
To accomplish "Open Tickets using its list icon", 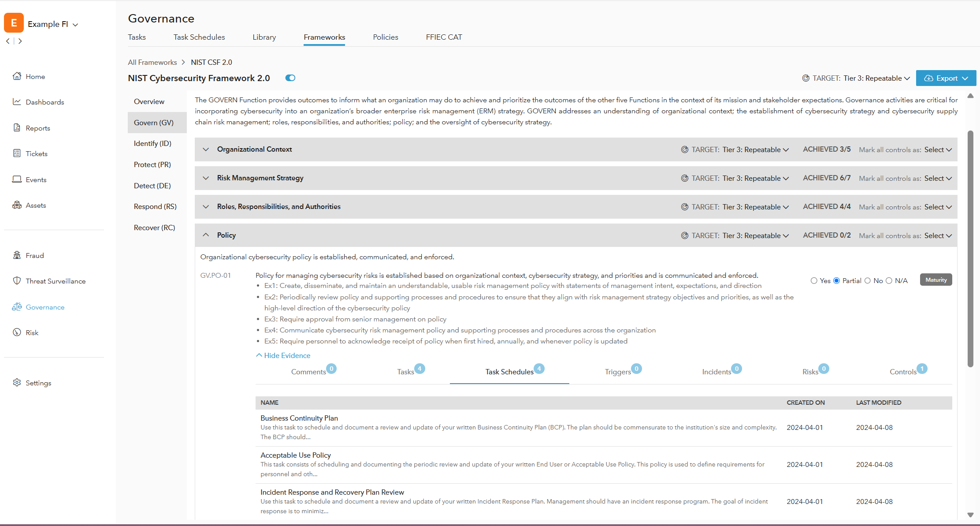I will pyautogui.click(x=17, y=153).
